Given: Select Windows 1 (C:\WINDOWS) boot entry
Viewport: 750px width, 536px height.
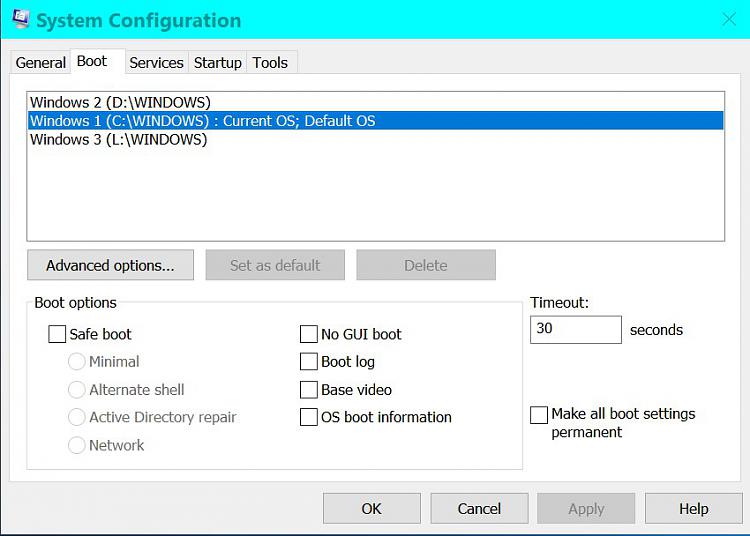Looking at the screenshot, I should coord(375,120).
